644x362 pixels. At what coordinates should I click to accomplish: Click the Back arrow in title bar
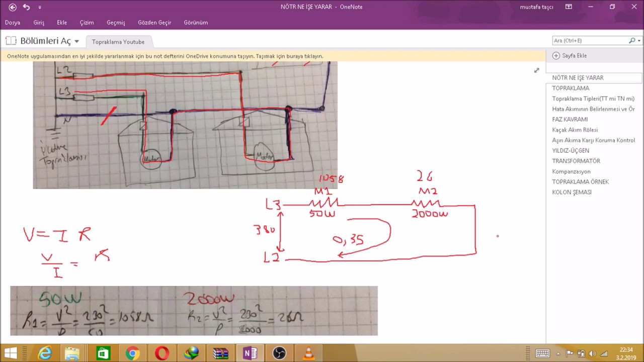click(13, 7)
